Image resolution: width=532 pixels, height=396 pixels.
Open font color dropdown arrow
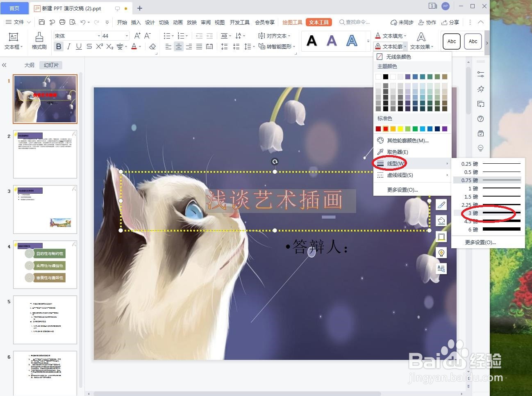click(140, 47)
